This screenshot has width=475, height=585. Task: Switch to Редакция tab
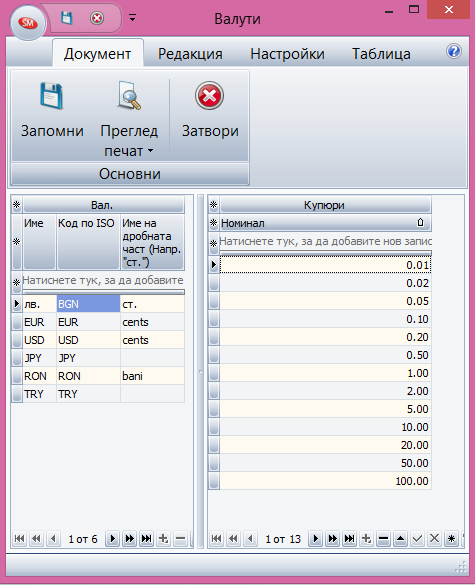[x=190, y=54]
